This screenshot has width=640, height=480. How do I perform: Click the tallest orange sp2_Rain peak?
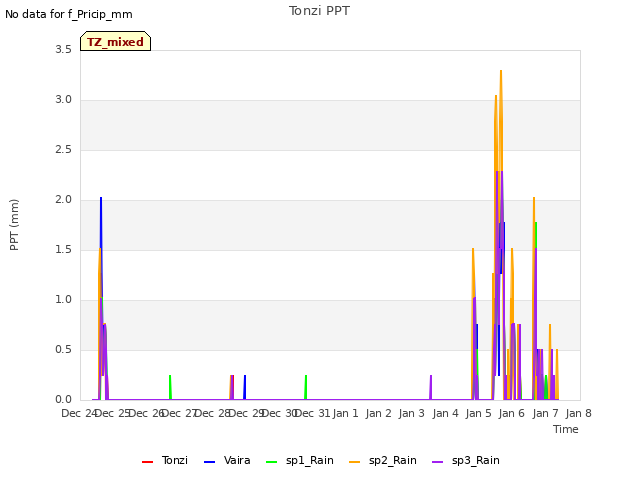coord(501,71)
